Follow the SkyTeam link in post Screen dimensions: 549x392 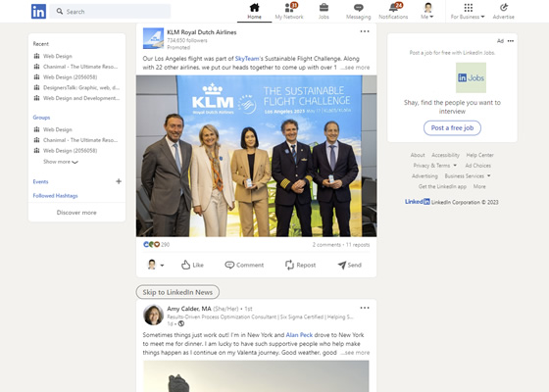point(247,59)
